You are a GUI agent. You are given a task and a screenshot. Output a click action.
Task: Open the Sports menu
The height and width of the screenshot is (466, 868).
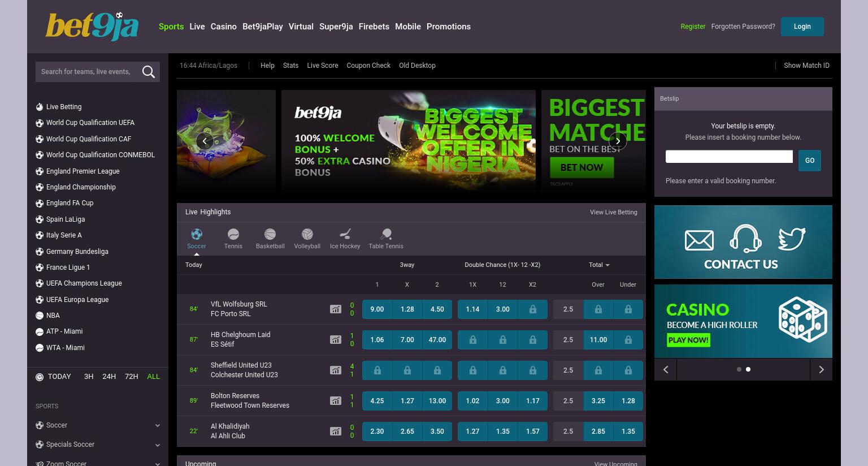pyautogui.click(x=171, y=27)
